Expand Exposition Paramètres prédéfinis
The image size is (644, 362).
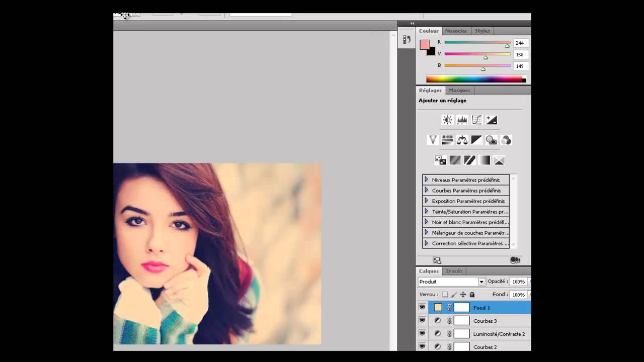(x=426, y=201)
